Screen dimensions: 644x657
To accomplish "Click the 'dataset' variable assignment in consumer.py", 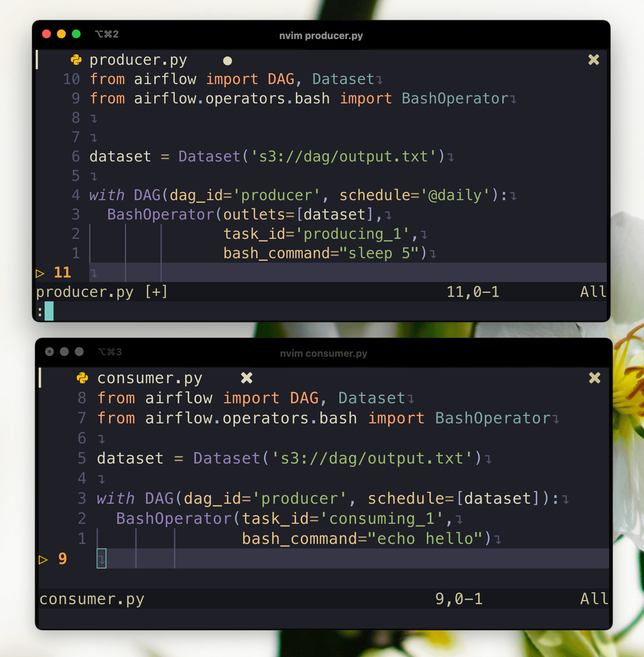I will click(130, 459).
